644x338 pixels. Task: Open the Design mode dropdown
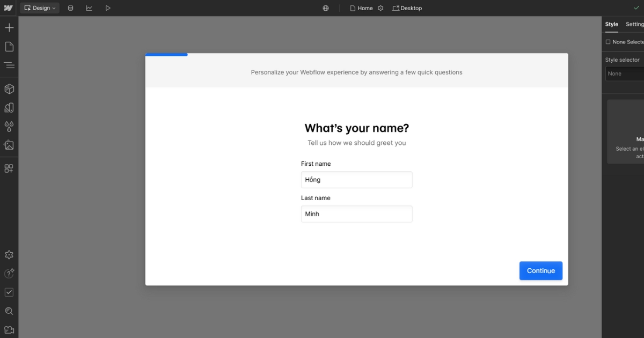click(40, 8)
